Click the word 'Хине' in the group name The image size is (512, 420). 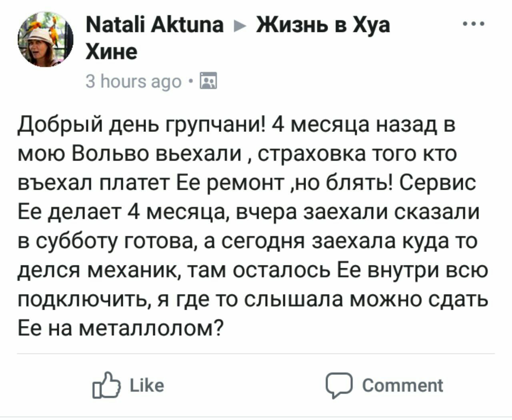112,52
